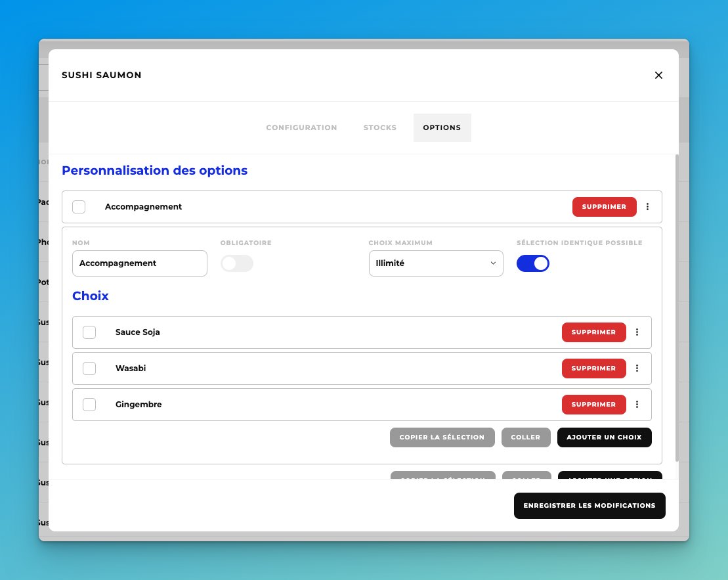Delete Gingembre using Supprimer

pos(594,405)
